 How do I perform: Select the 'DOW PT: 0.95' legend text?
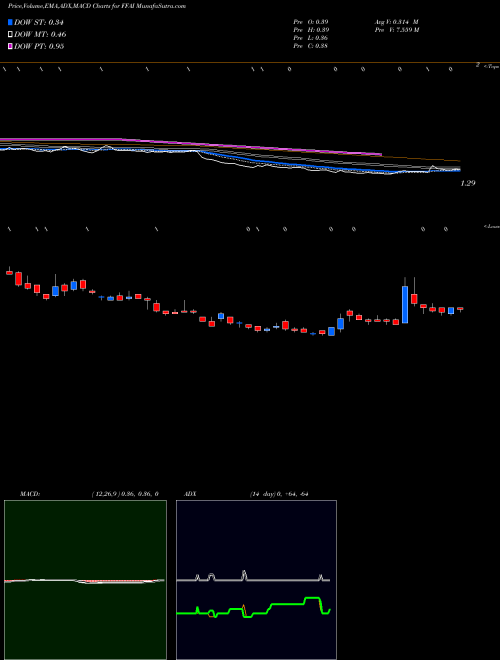click(x=39, y=46)
